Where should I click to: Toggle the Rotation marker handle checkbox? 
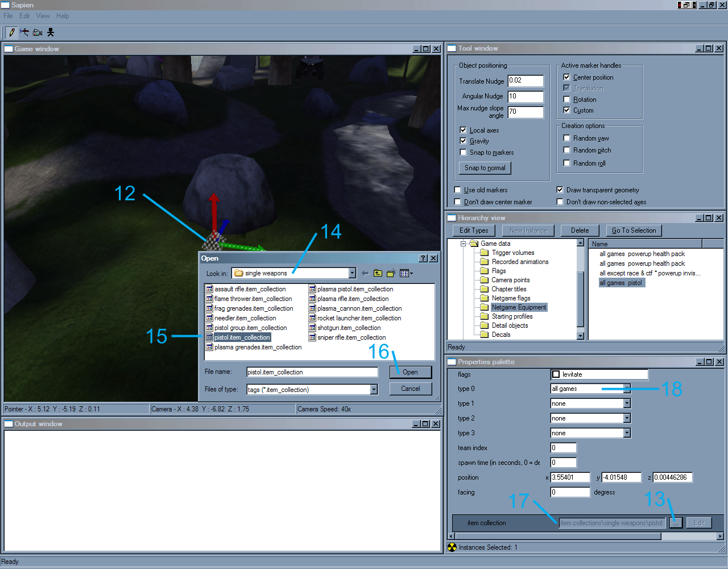[566, 100]
